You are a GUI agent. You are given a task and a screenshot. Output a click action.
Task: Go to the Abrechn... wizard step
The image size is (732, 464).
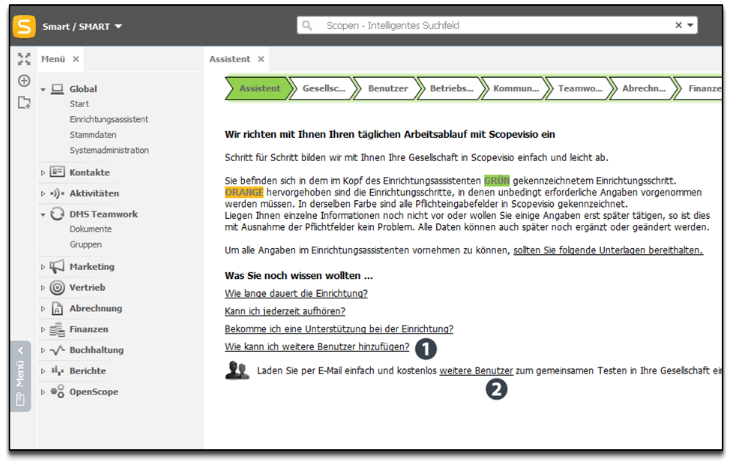point(644,88)
